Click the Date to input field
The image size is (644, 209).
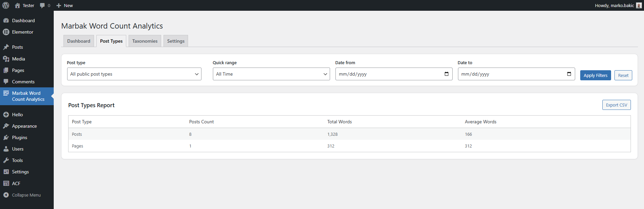click(516, 74)
